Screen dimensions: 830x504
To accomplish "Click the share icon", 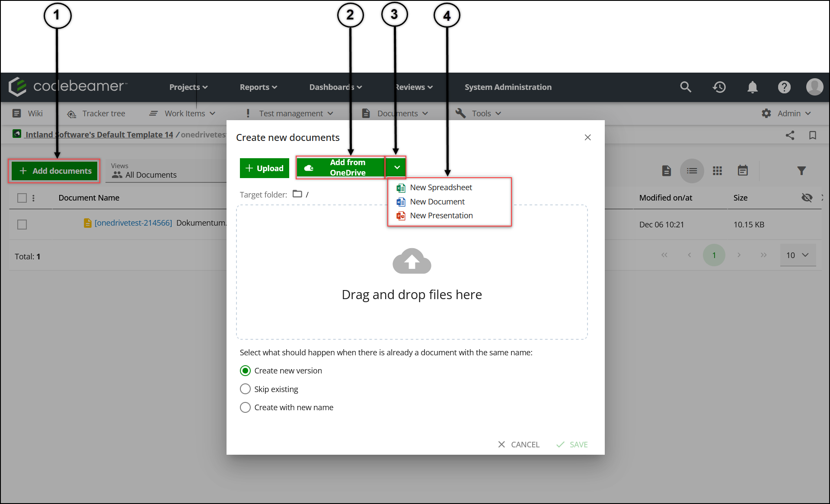I will click(790, 135).
